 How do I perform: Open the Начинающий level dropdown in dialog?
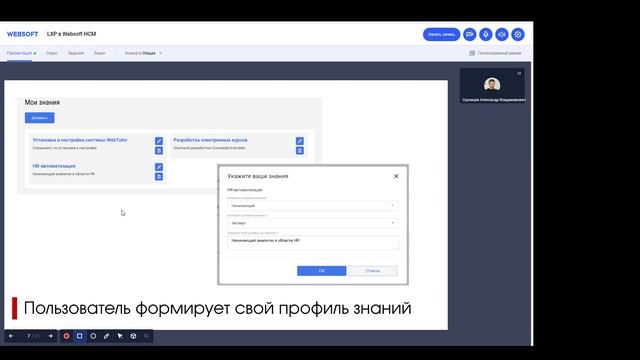[x=313, y=206]
